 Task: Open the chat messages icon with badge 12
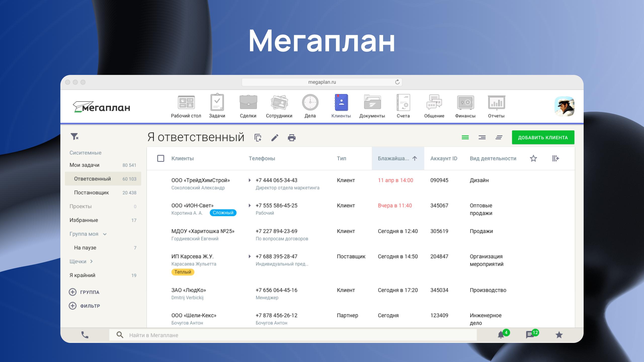(530, 335)
